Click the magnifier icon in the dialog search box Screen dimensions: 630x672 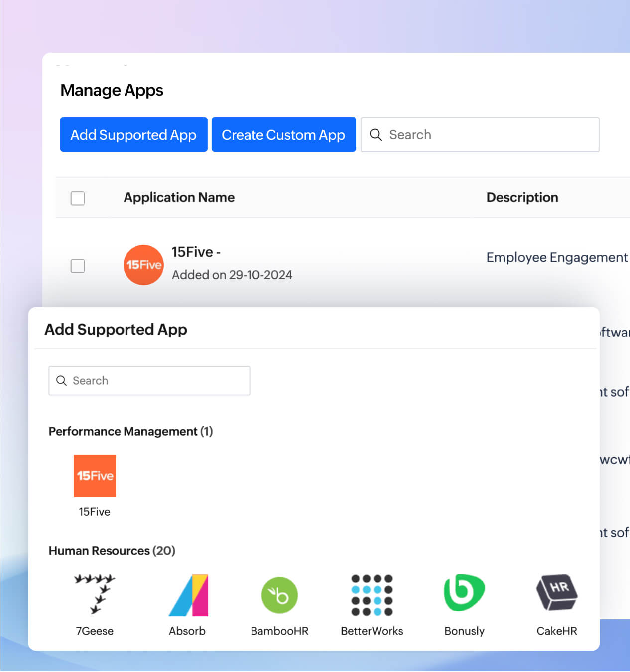point(62,380)
